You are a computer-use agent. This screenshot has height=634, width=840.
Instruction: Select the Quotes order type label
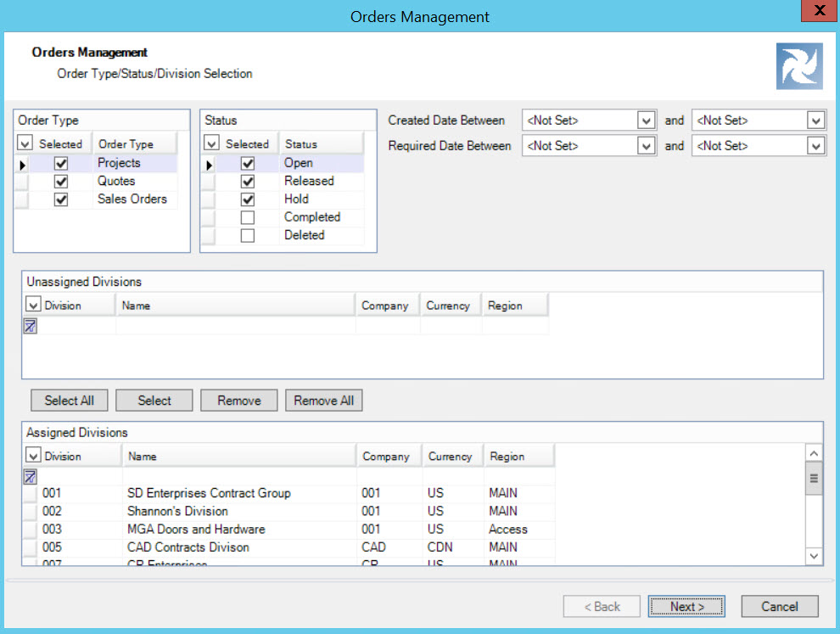point(116,181)
